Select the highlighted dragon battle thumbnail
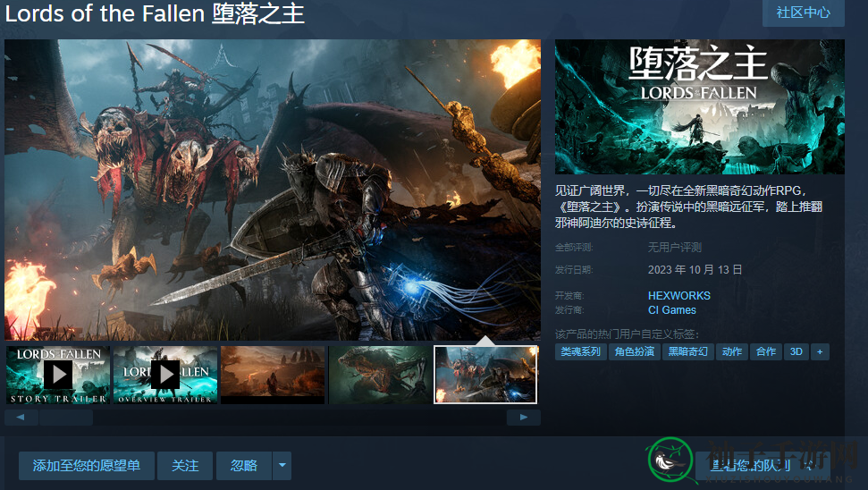This screenshot has width=868, height=490. 485,375
